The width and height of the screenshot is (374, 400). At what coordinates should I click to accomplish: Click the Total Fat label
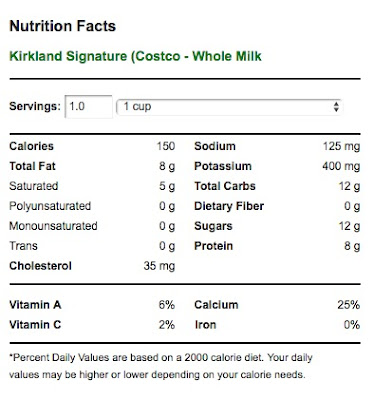coord(32,166)
